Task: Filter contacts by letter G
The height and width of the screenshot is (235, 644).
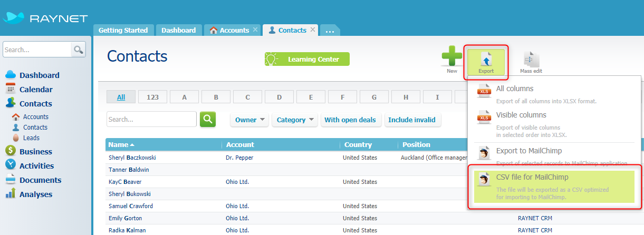Action: pos(374,97)
